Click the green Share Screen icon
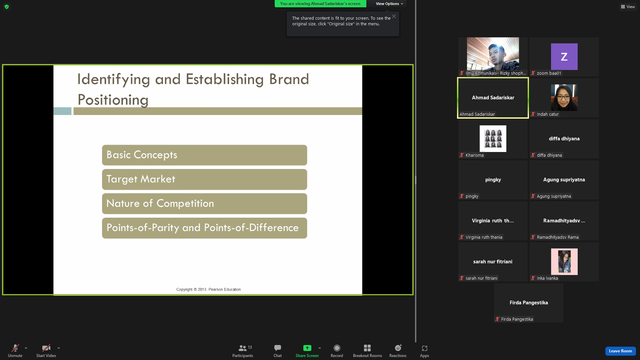This screenshot has height=360, width=640. (x=307, y=348)
